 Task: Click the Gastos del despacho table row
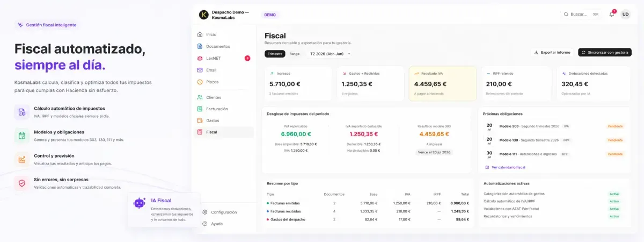point(368,219)
